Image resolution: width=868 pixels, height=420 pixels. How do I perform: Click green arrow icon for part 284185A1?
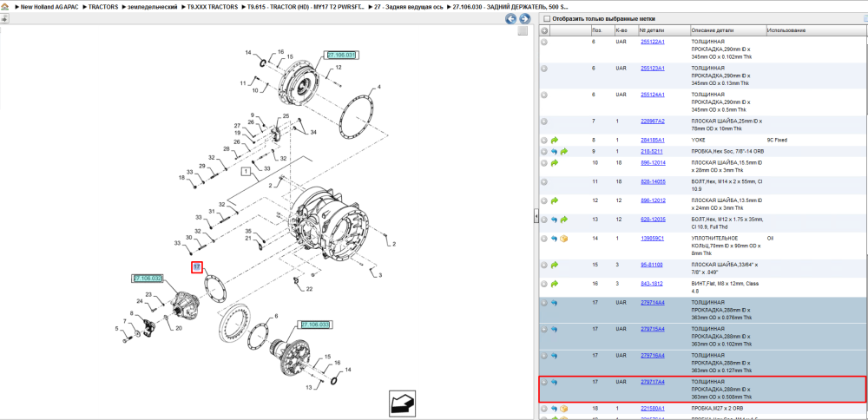[x=554, y=141]
